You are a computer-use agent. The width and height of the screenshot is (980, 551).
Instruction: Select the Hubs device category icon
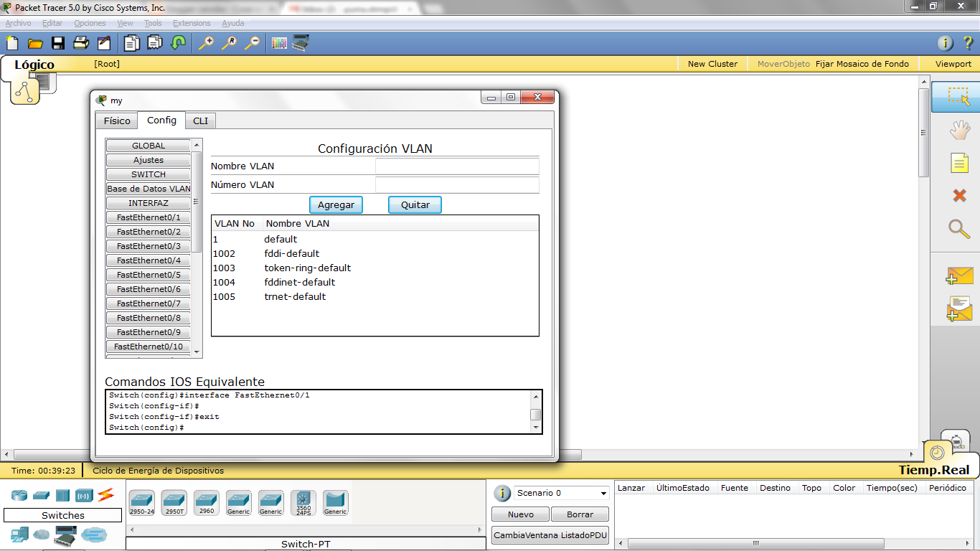(62, 495)
